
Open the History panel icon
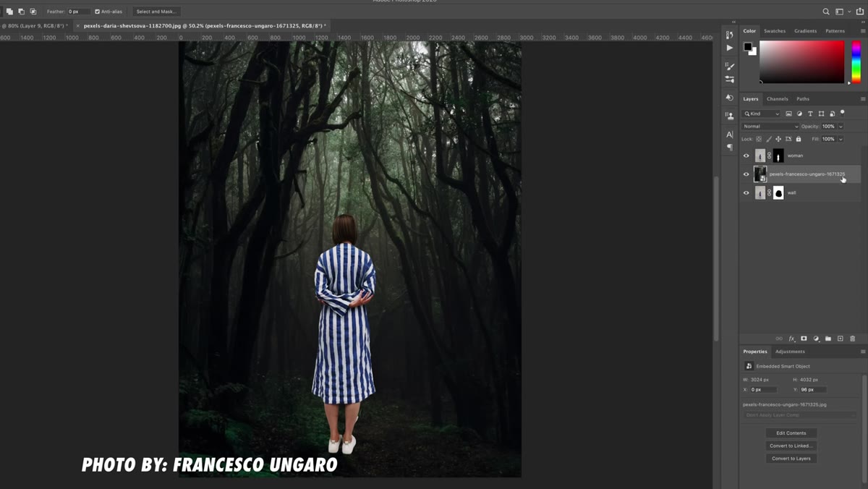(729, 35)
